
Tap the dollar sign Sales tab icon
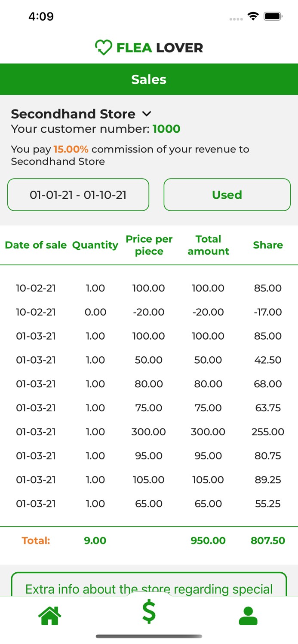(149, 612)
